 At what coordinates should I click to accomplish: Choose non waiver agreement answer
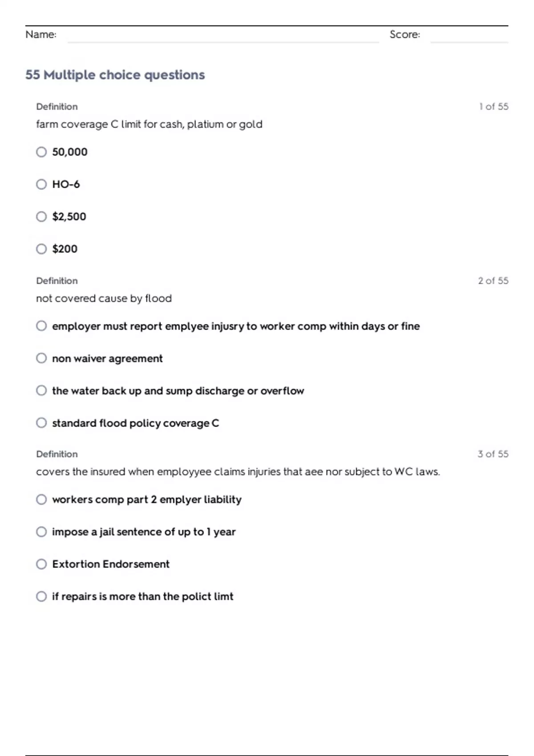click(x=41, y=358)
